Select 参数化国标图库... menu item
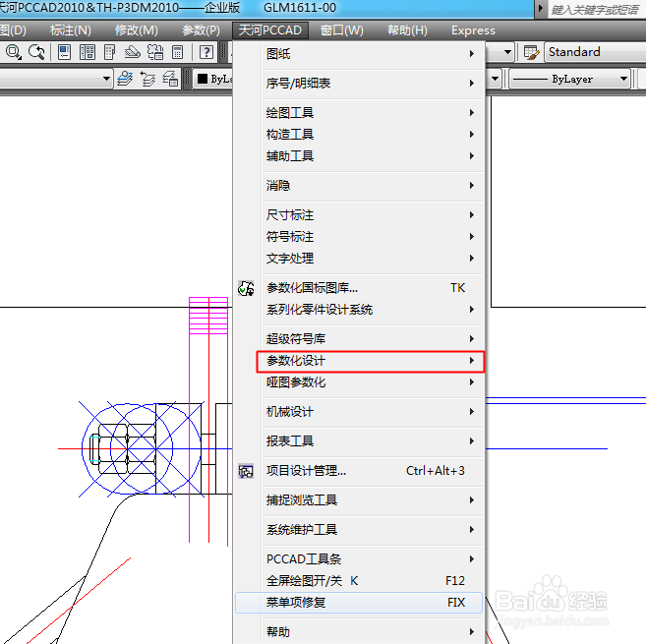The height and width of the screenshot is (644, 646). click(x=359, y=288)
